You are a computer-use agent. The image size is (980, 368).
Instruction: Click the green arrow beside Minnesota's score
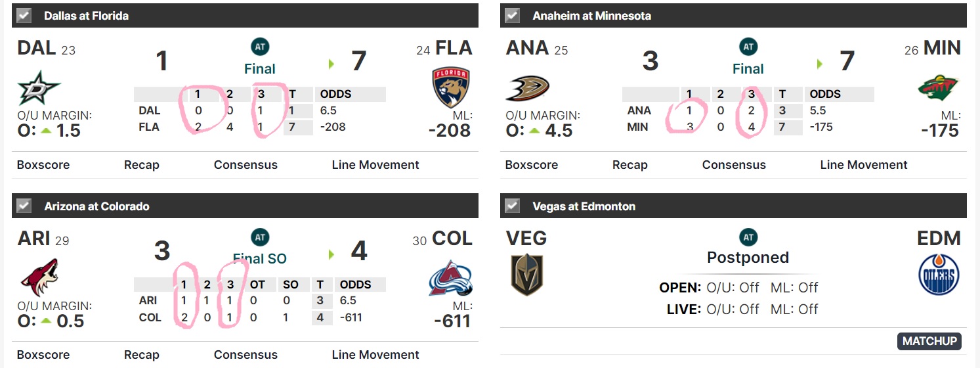pyautogui.click(x=820, y=64)
